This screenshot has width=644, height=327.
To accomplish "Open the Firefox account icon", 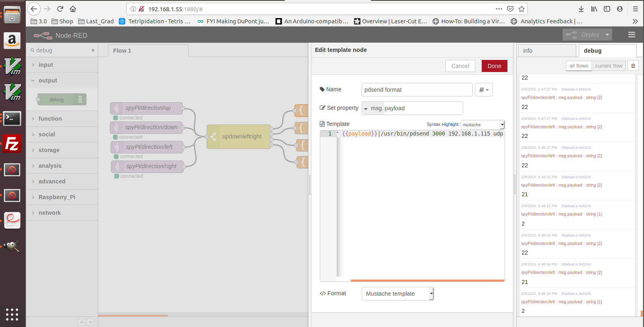I will point(620,9).
